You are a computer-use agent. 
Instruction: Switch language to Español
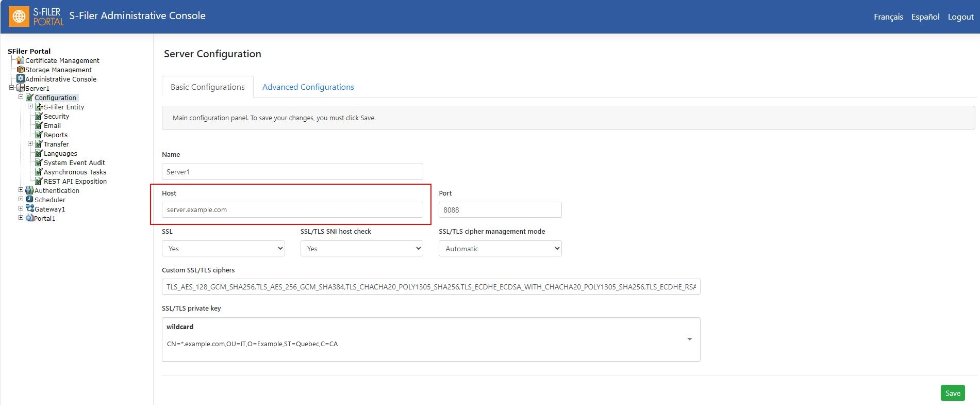pos(925,17)
